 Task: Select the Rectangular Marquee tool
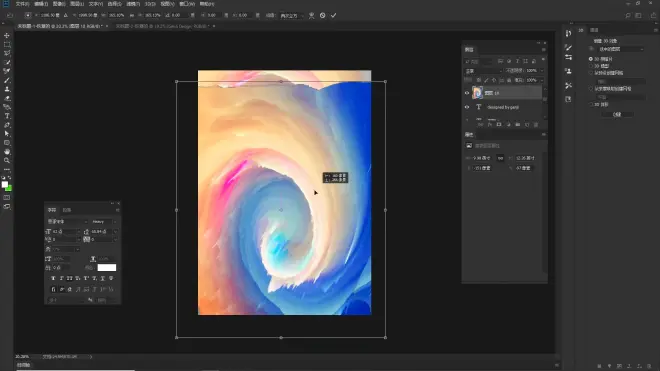tap(7, 44)
